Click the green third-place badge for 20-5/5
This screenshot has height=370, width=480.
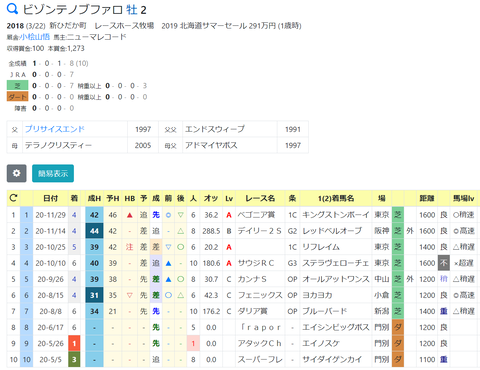pos(74,359)
